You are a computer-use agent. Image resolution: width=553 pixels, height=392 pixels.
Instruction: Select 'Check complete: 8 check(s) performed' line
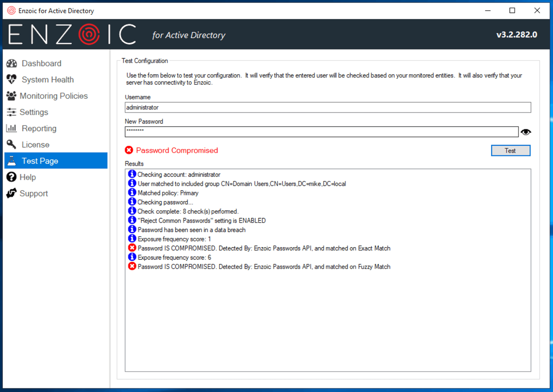point(188,211)
